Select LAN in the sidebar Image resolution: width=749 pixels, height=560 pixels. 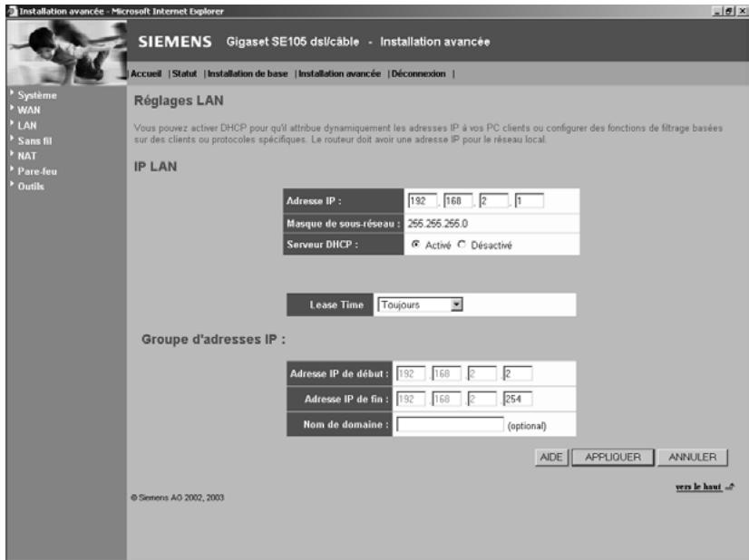pos(27,126)
